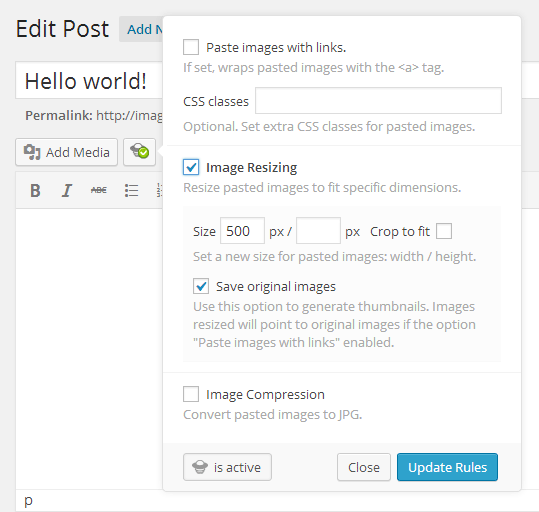The height and width of the screenshot is (512, 539).
Task: Toggle Italic formatting in editor toolbar
Action: (x=67, y=190)
